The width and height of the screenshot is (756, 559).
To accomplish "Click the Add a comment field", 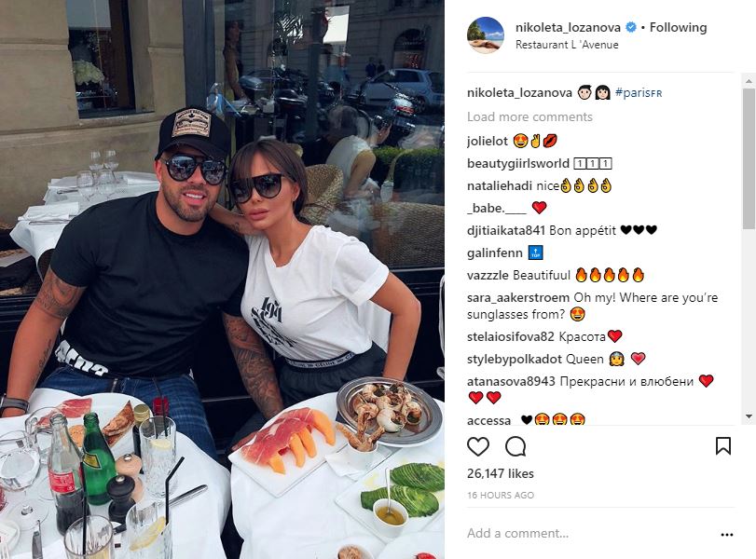I will coord(588,534).
